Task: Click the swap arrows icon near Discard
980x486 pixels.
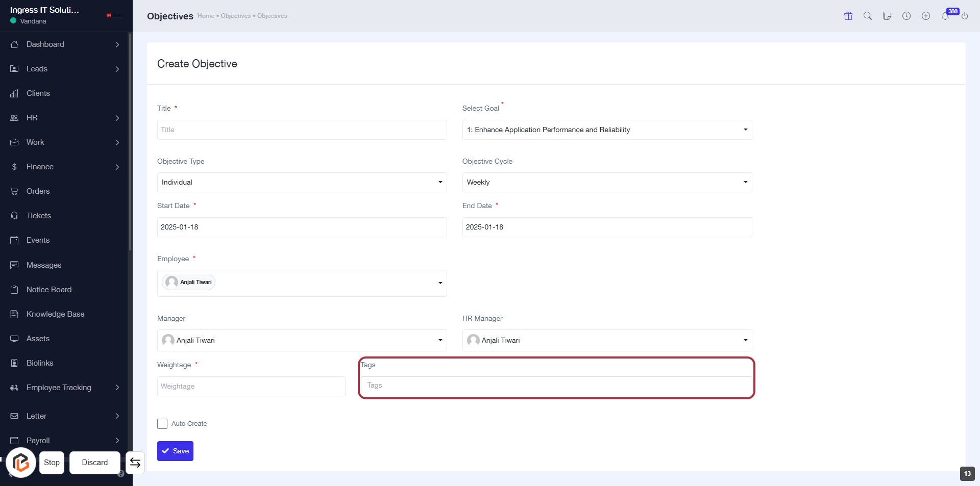Action: tap(135, 463)
